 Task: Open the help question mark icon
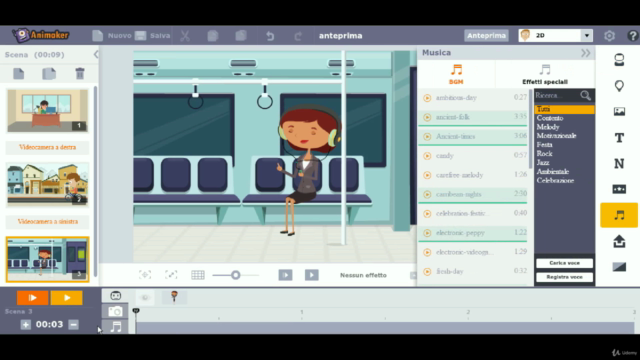633,36
